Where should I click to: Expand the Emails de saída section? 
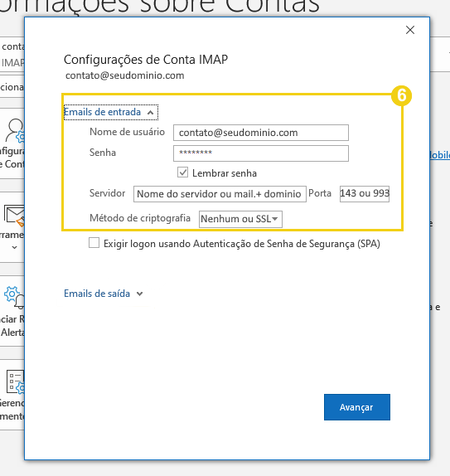tap(103, 294)
